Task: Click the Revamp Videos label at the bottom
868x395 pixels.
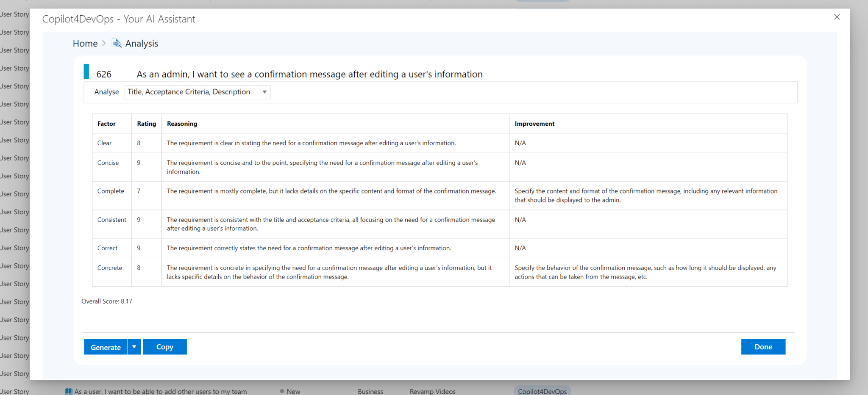Action: [432, 391]
